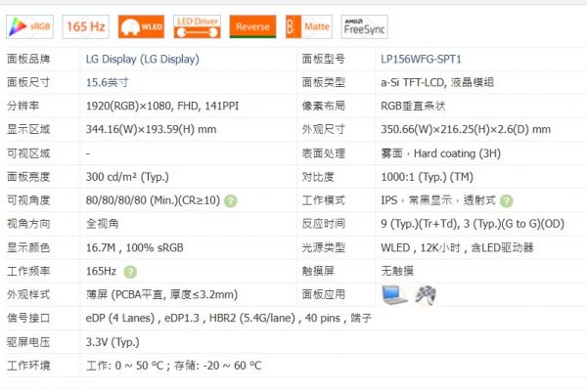
Task: Click the eDP (4 Lanes) signal interface value
Action: [x=229, y=319]
